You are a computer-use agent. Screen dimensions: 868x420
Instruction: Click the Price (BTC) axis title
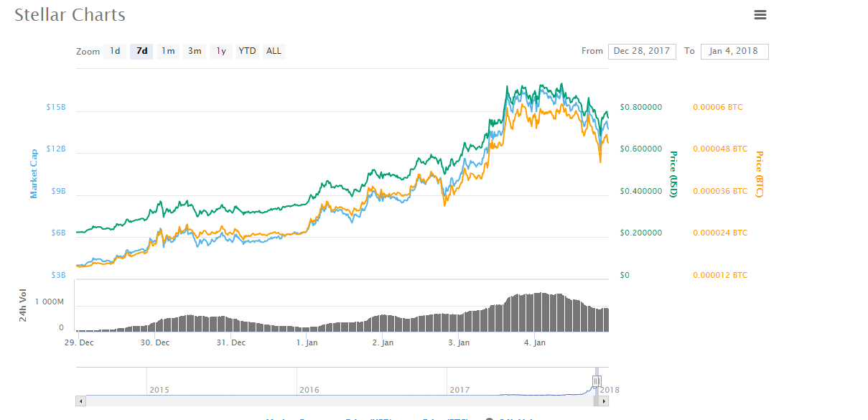[x=759, y=174]
